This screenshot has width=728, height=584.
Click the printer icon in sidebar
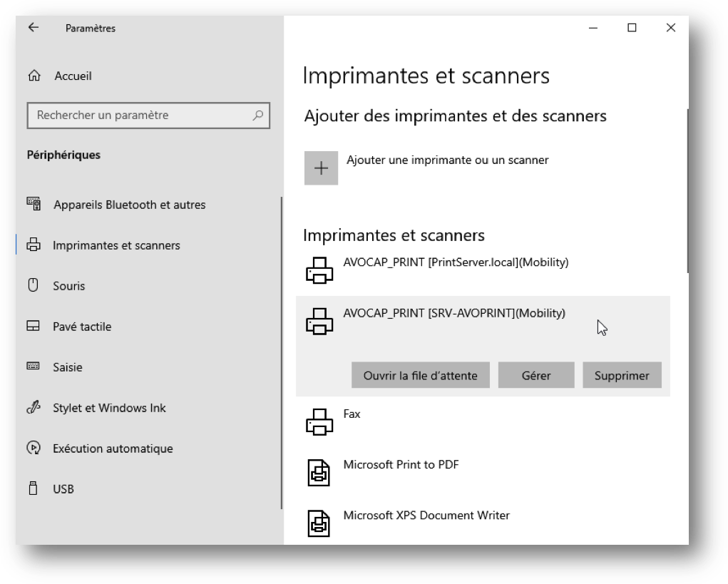34,245
